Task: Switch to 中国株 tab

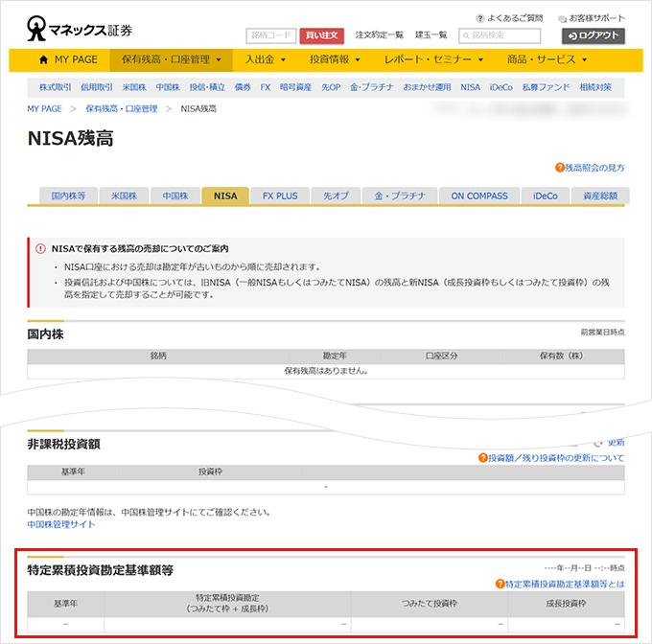Action: tap(175, 196)
